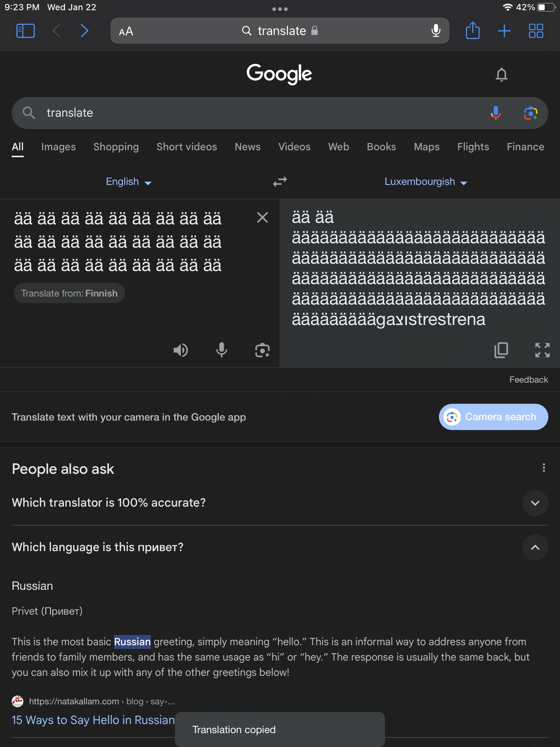This screenshot has width=560, height=747.
Task: Swap the source and target languages
Action: click(280, 182)
